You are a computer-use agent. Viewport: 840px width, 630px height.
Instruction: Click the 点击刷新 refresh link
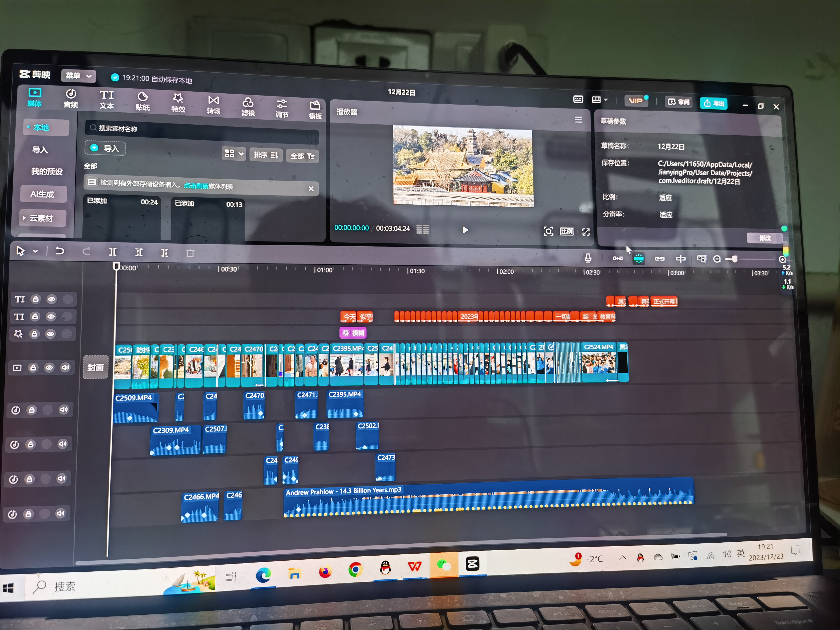[196, 186]
